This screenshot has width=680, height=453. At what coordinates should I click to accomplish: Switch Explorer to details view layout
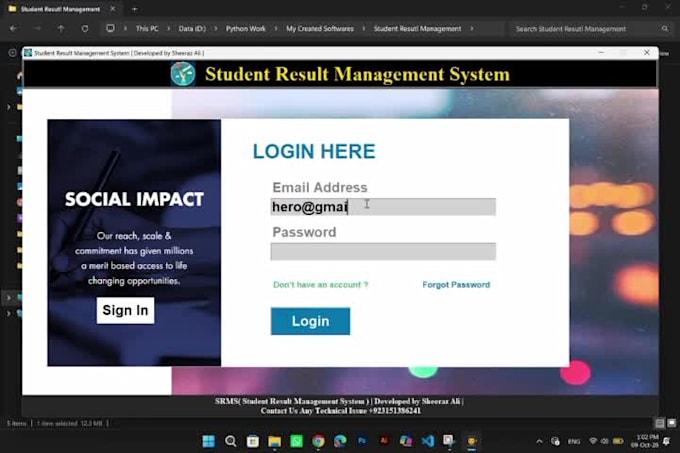point(659,423)
